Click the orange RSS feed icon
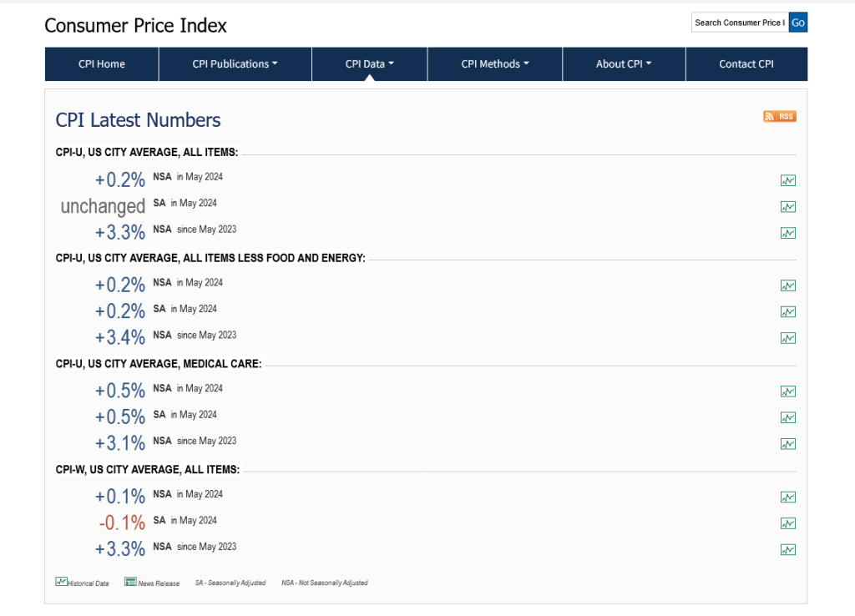The height and width of the screenshot is (616, 855). pyautogui.click(x=779, y=117)
